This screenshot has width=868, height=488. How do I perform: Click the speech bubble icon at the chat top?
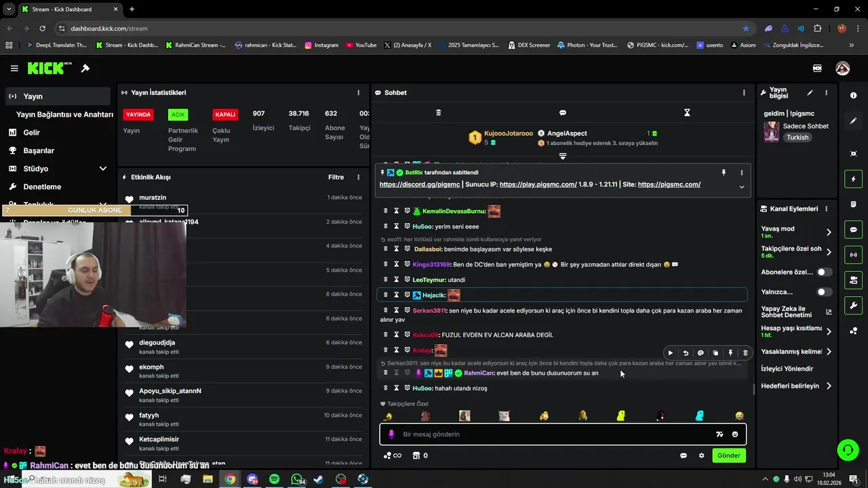(562, 113)
